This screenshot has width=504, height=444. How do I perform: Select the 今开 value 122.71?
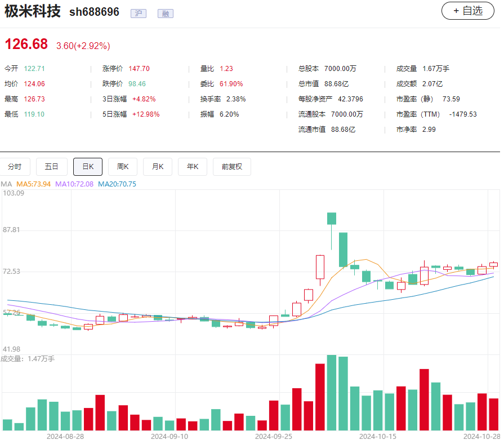34,69
